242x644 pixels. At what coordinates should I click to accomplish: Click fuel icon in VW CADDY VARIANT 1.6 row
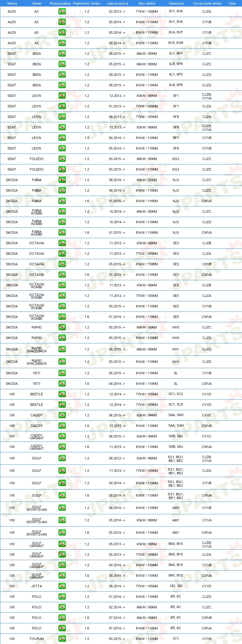pyautogui.click(x=62, y=447)
